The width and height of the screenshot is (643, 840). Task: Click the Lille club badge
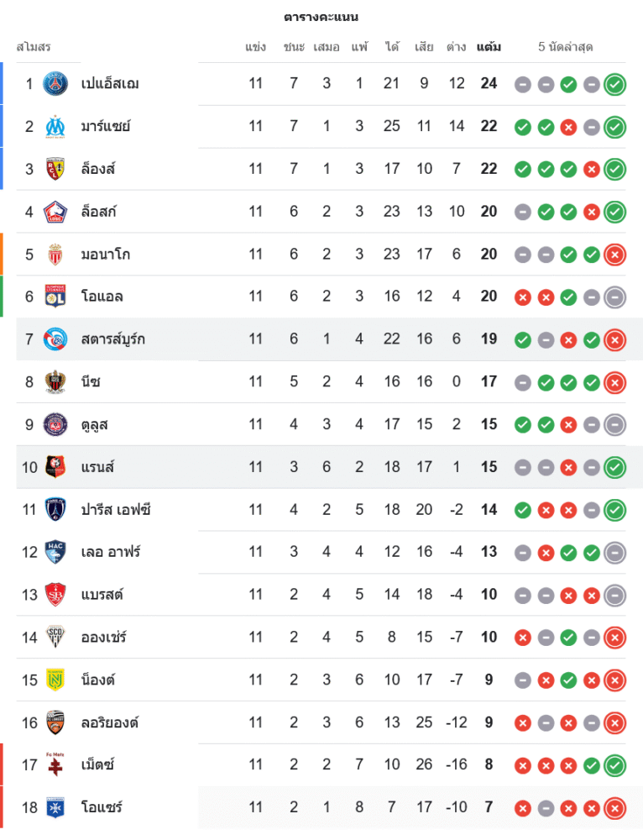point(55,212)
